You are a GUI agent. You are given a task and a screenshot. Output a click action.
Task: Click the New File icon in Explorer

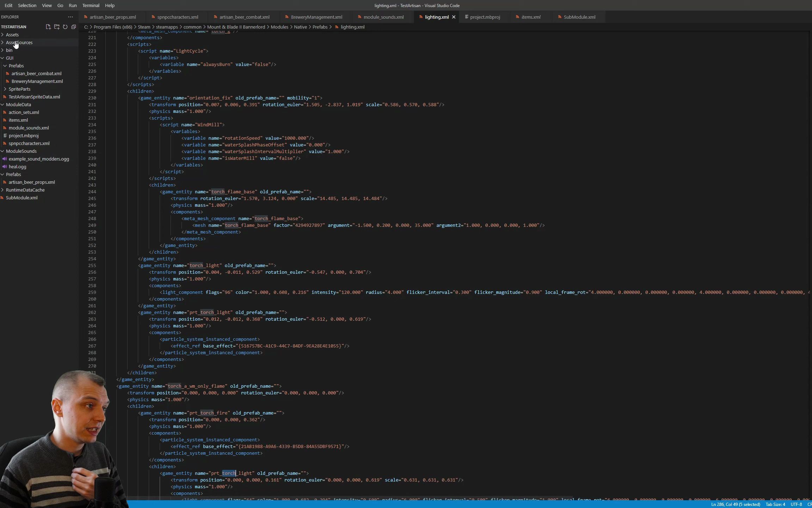[48, 27]
